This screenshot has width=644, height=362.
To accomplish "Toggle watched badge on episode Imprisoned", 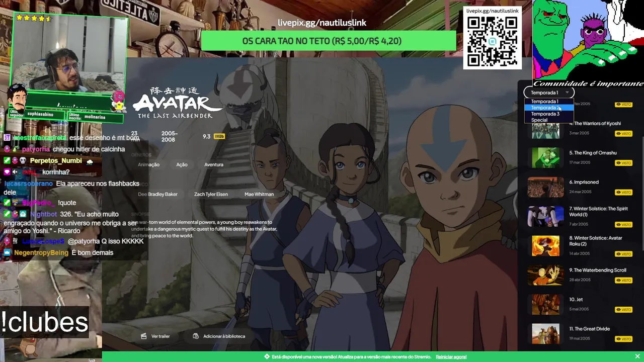I will point(624,192).
